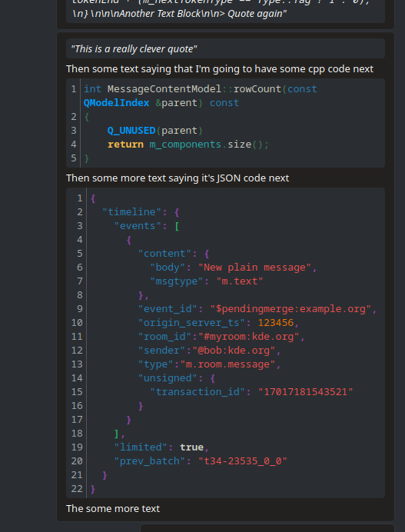Viewport: 405px width, 532px height.
Task: Click the "@bob:kde.org" sender value
Action: click(234, 351)
